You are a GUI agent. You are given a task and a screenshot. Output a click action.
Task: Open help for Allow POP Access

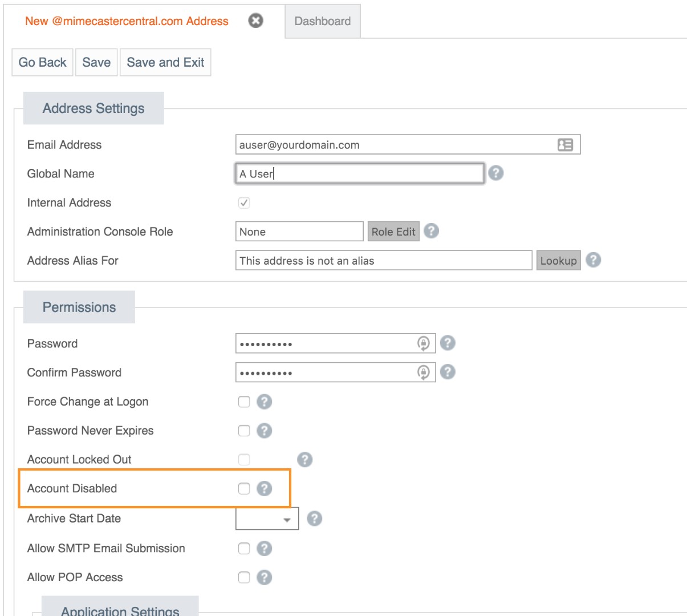tap(264, 577)
